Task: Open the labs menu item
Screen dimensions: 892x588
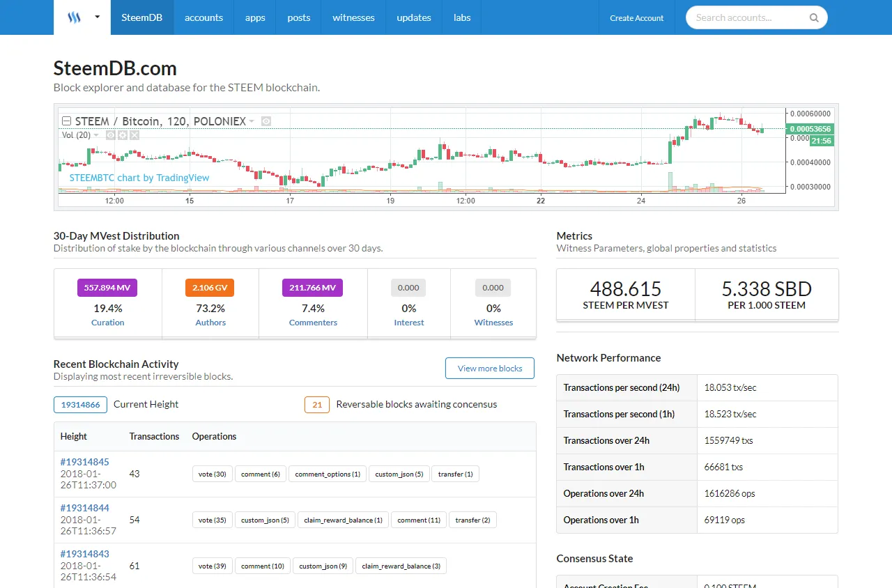Action: [x=462, y=17]
